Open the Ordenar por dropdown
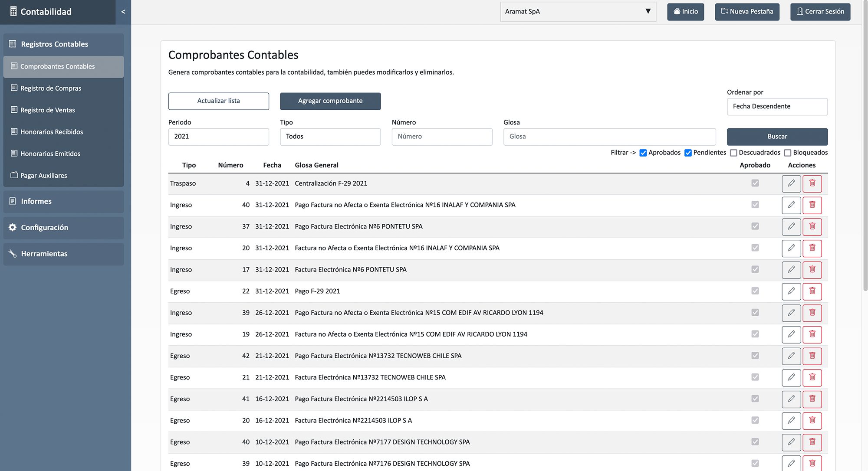 [x=777, y=107]
